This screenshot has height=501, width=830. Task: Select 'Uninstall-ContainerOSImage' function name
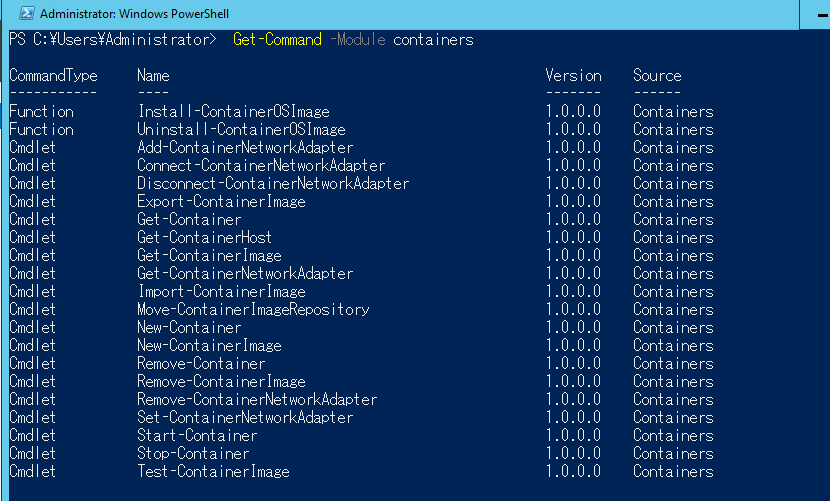pyautogui.click(x=241, y=130)
